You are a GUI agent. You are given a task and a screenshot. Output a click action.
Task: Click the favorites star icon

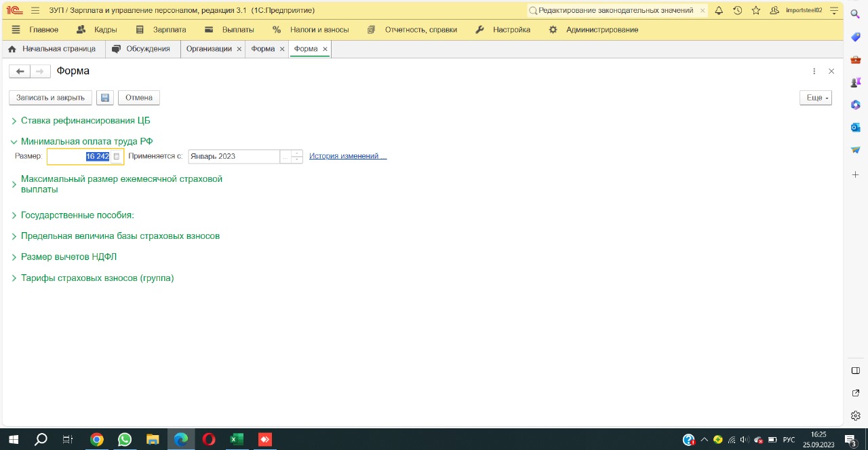755,11
